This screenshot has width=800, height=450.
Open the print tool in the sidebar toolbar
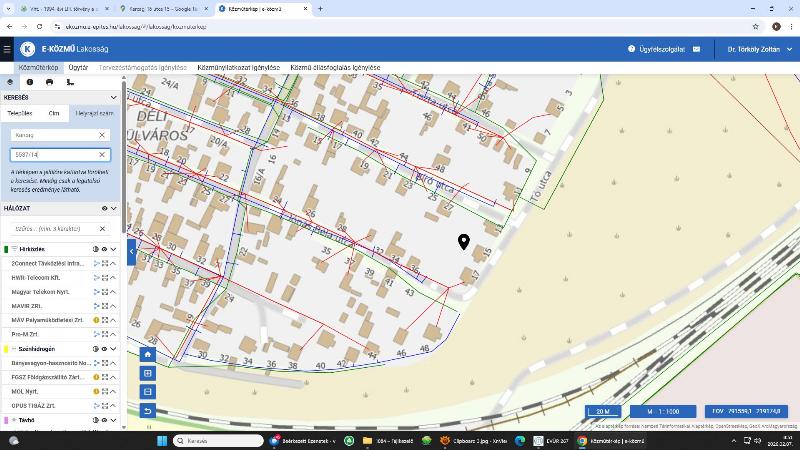point(49,82)
